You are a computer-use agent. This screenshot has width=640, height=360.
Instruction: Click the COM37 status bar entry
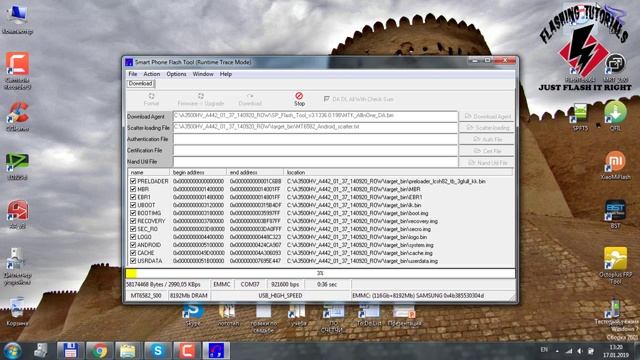(x=250, y=284)
